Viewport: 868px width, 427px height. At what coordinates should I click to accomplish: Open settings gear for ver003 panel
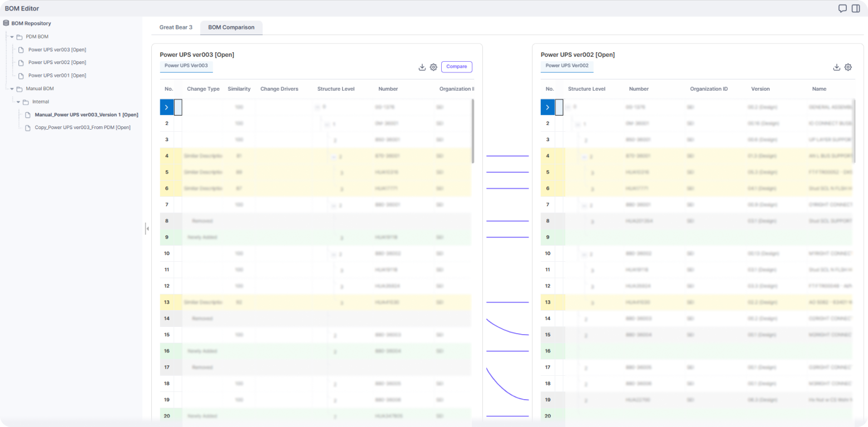pos(433,67)
